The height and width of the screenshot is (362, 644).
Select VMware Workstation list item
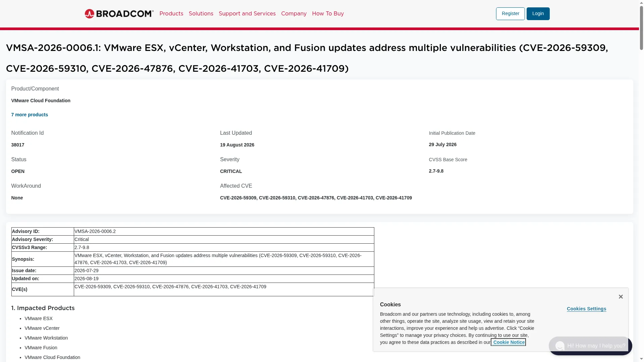(46, 338)
